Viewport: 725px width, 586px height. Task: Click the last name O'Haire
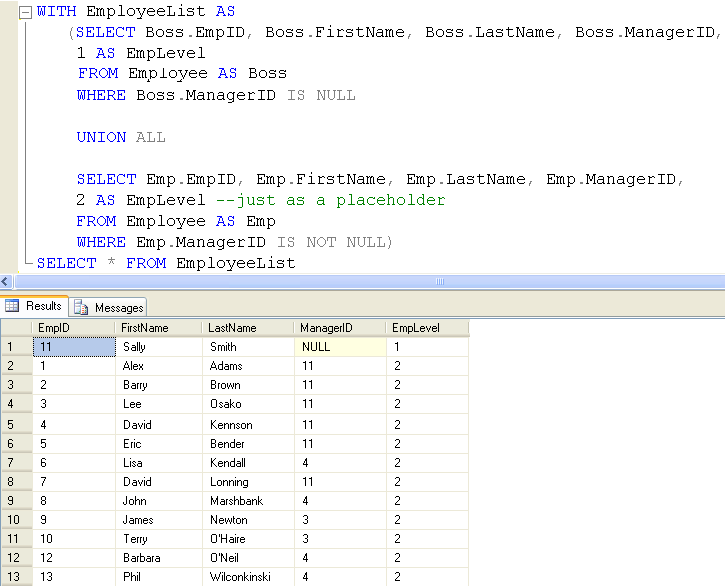click(x=228, y=538)
